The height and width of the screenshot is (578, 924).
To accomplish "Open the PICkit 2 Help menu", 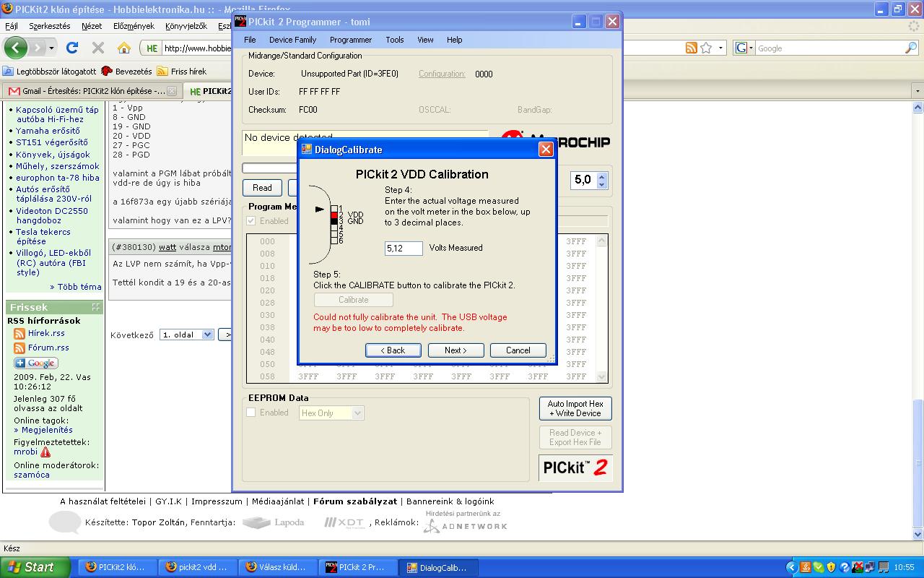I will [x=454, y=40].
